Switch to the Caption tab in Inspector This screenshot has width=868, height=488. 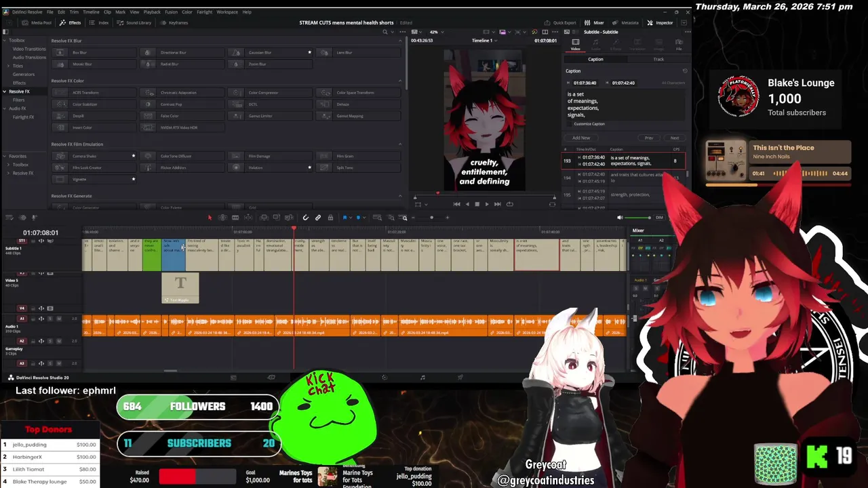(595, 59)
